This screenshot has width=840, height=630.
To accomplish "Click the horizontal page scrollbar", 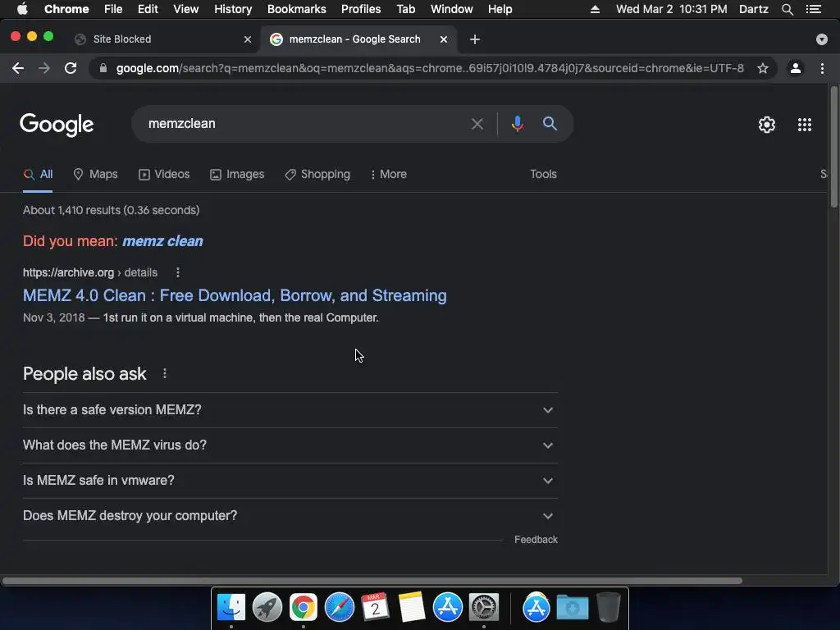I will click(372, 581).
